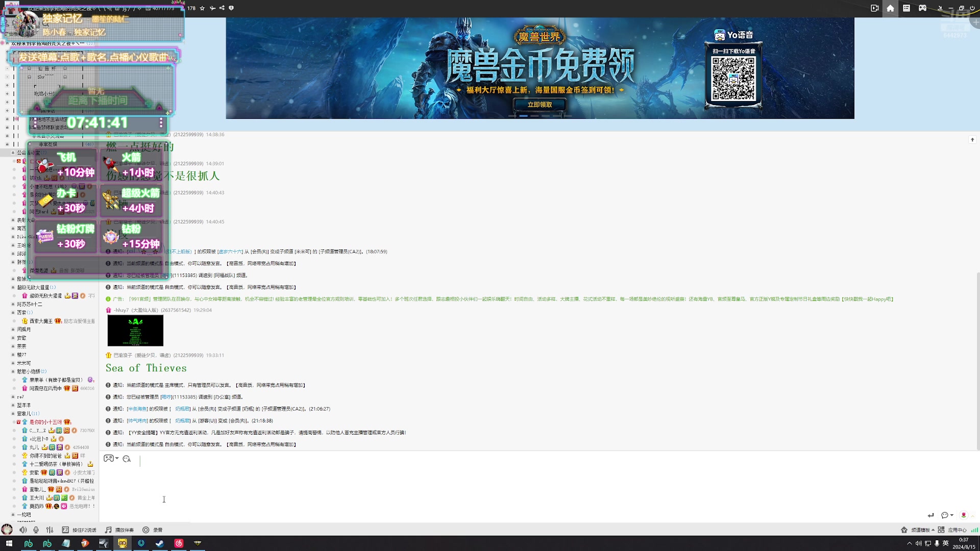Click the shield icon in title bar
The width and height of the screenshot is (980, 551).
click(x=231, y=8)
